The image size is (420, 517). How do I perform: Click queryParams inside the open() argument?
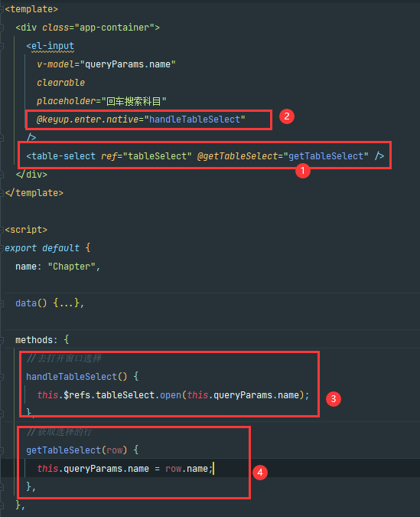coord(243,395)
